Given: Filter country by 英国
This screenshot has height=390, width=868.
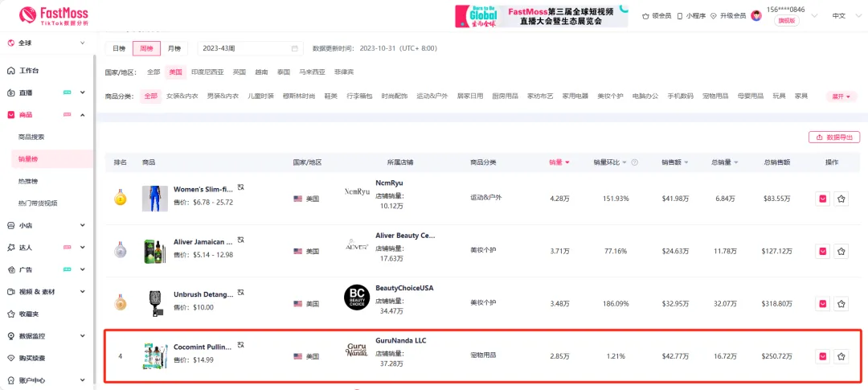Looking at the screenshot, I should click(x=240, y=72).
